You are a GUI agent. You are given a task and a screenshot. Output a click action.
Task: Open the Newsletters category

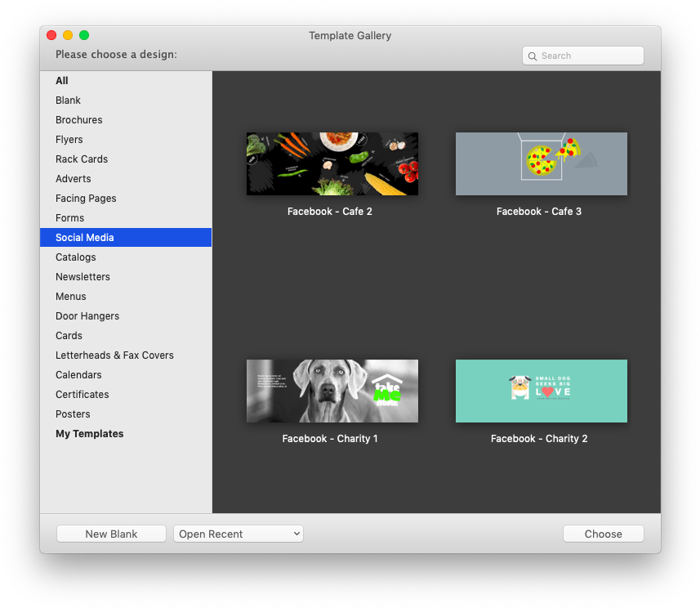82,277
